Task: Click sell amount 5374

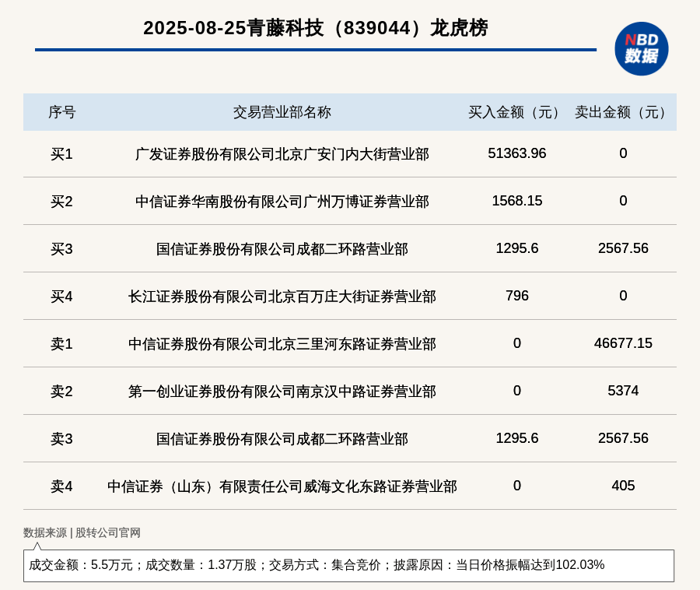Action: 623,391
